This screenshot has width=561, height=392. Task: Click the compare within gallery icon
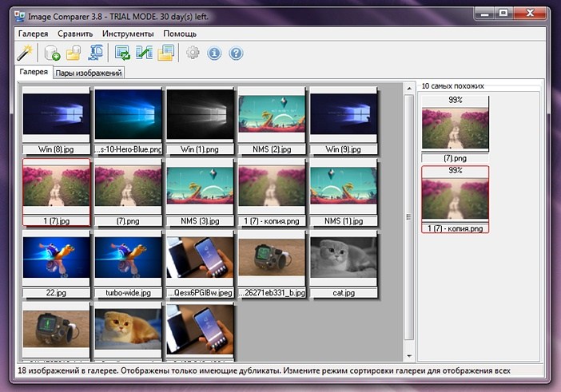pyautogui.click(x=123, y=53)
